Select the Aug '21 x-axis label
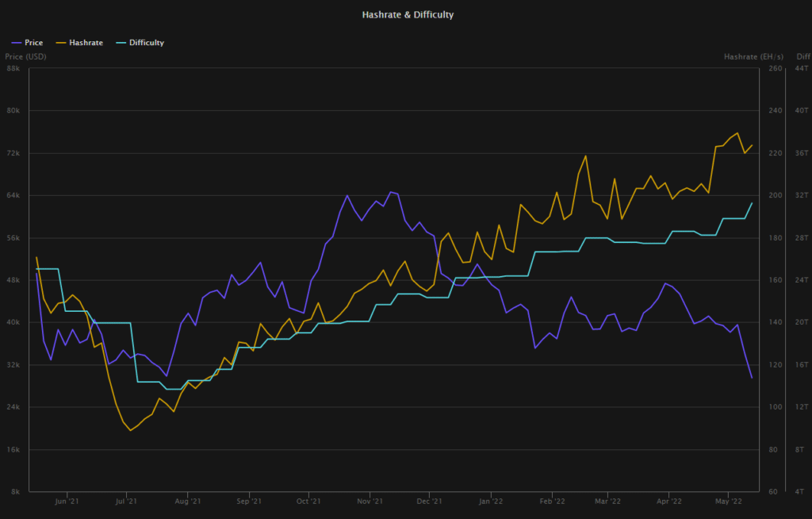The image size is (812, 519). point(187,502)
